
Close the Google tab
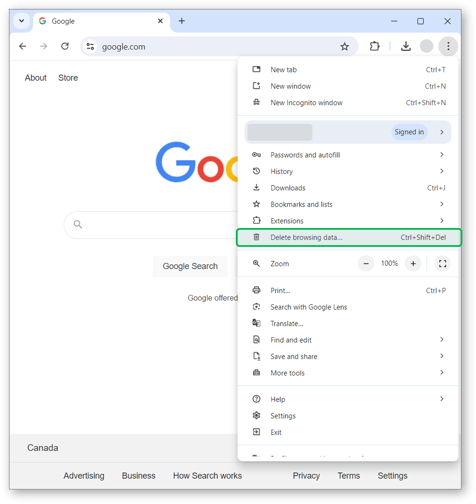click(160, 21)
